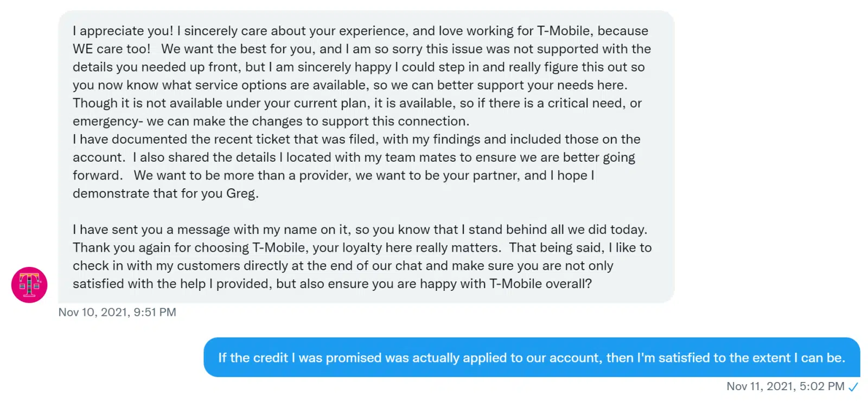868x401 pixels.
Task: Click the "WE care too!" phrase
Action: tap(112, 49)
